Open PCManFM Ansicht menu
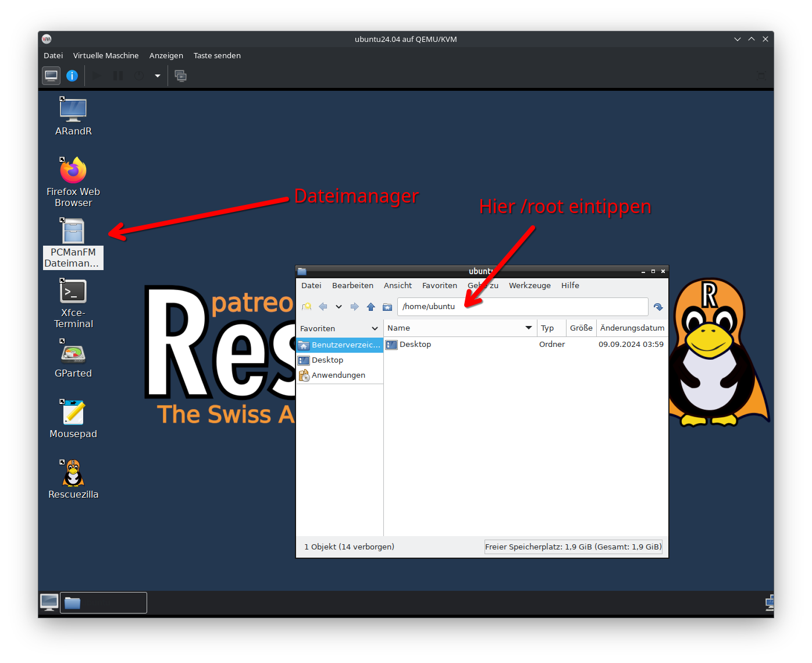Image resolution: width=812 pixels, height=663 pixels. tap(398, 286)
